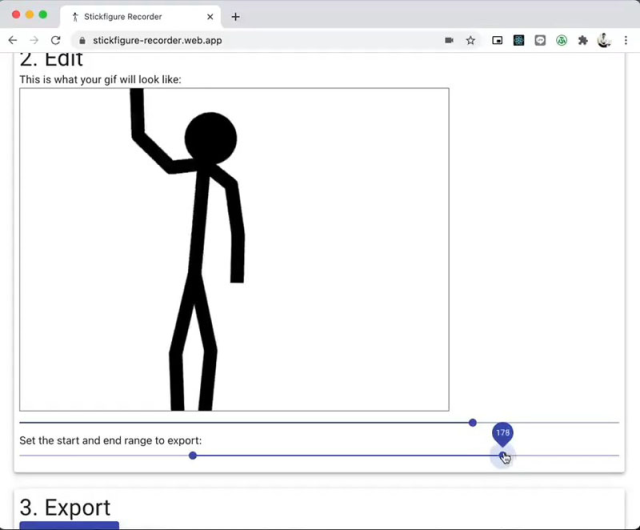
Task: Click the picture-in-picture extension icon
Action: point(498,40)
